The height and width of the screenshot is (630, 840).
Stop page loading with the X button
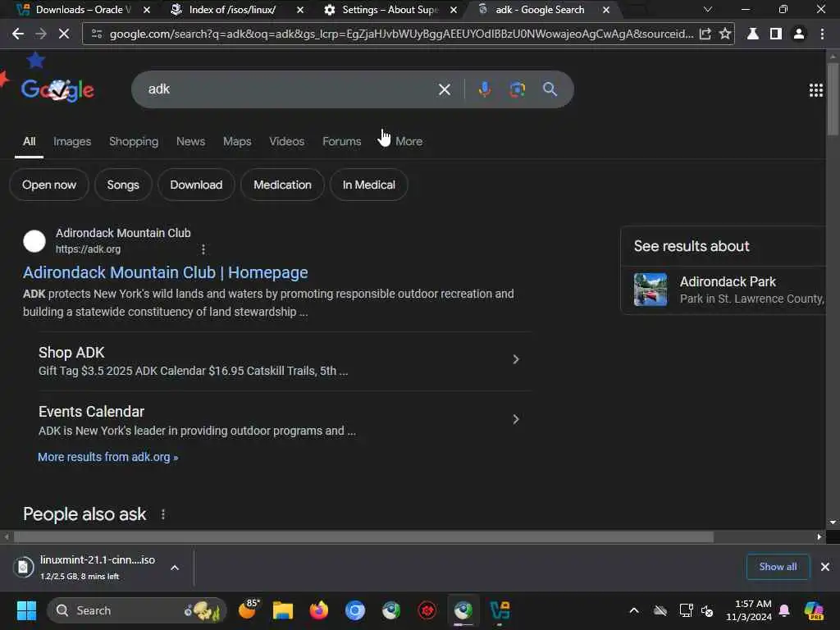pyautogui.click(x=64, y=34)
